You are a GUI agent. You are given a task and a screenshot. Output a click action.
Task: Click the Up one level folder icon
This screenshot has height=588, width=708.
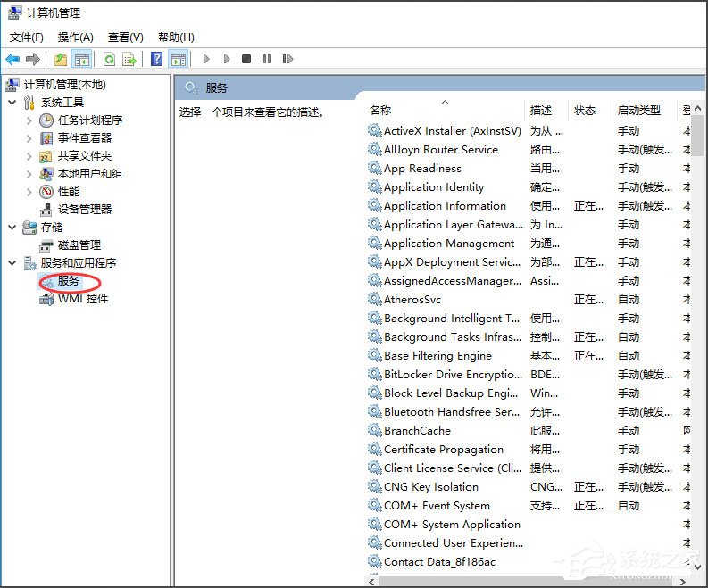61,59
